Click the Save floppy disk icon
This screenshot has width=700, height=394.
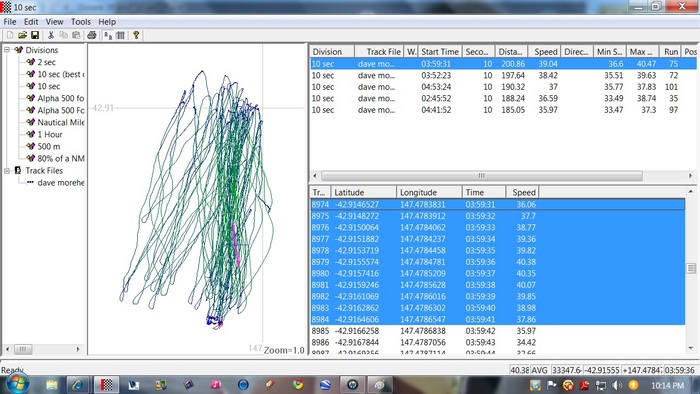[x=35, y=35]
